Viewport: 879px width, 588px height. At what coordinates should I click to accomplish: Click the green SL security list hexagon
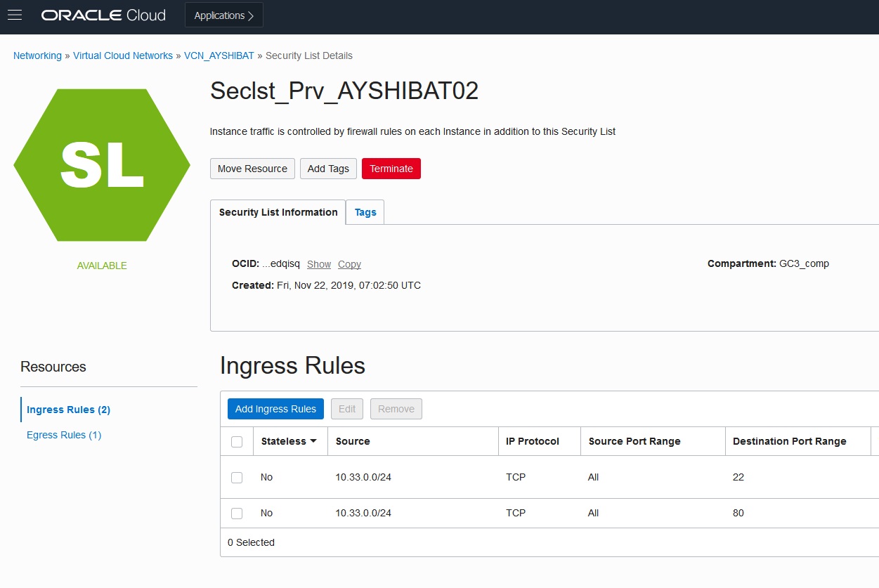click(x=102, y=165)
